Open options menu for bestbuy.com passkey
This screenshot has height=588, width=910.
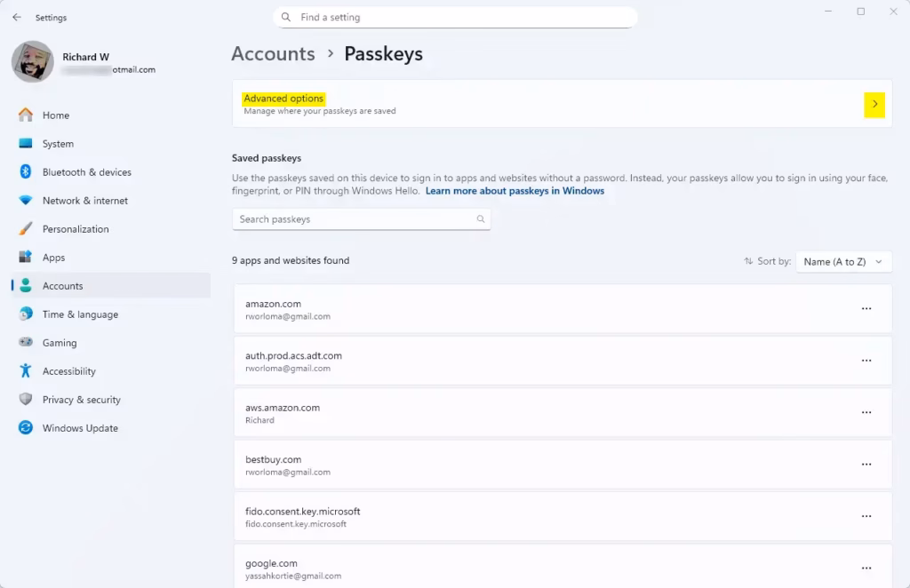point(866,464)
